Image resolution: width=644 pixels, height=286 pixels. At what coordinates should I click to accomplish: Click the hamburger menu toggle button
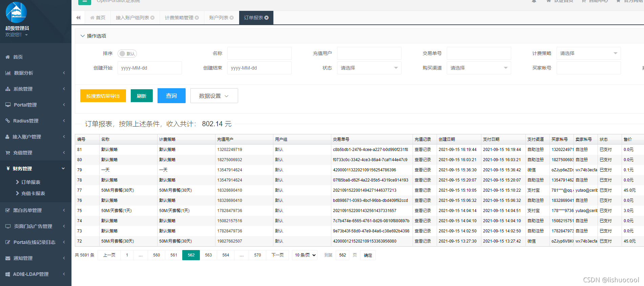point(85,2)
